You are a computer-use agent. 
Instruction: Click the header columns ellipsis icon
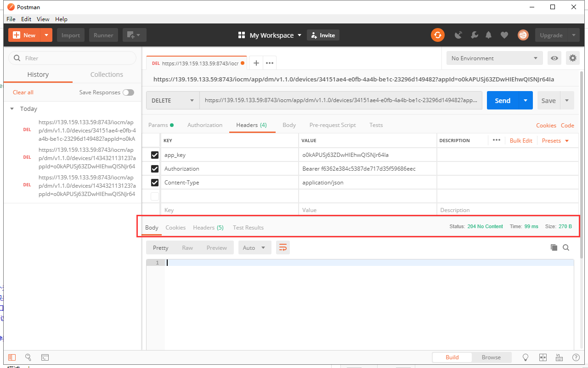[x=497, y=140]
